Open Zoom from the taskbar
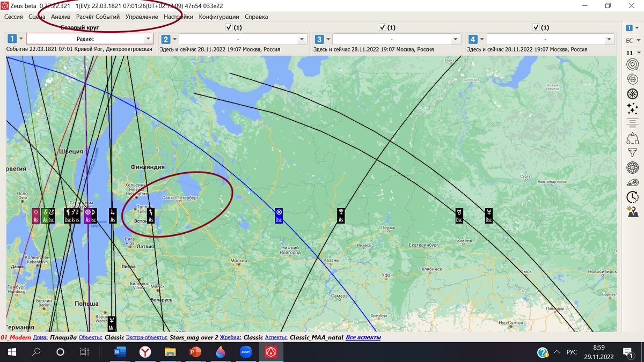 coord(245,352)
